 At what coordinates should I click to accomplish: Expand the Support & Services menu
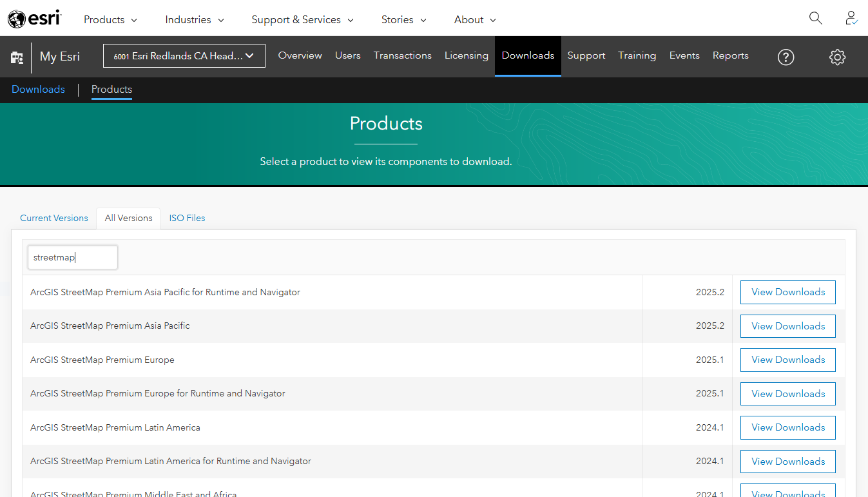tap(303, 19)
